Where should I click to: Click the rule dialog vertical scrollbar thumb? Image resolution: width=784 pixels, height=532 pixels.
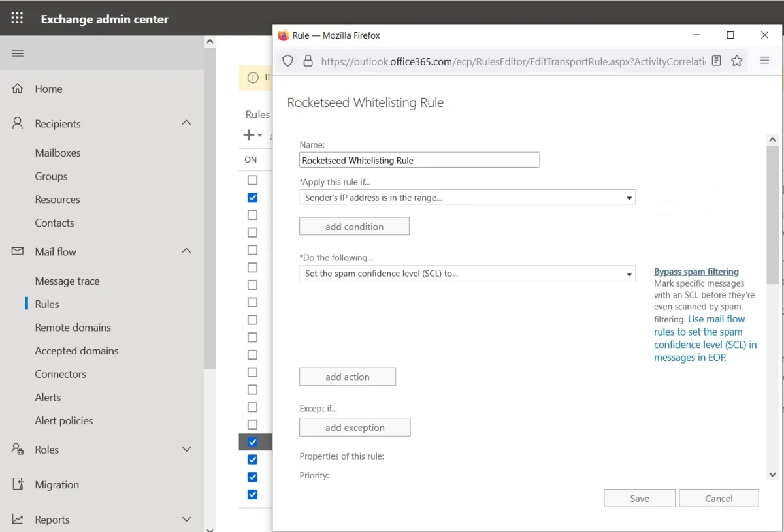(772, 215)
